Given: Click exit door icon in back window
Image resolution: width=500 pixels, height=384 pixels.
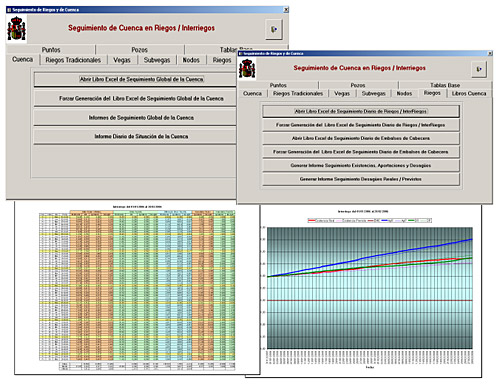Looking at the screenshot, I should coord(274,29).
